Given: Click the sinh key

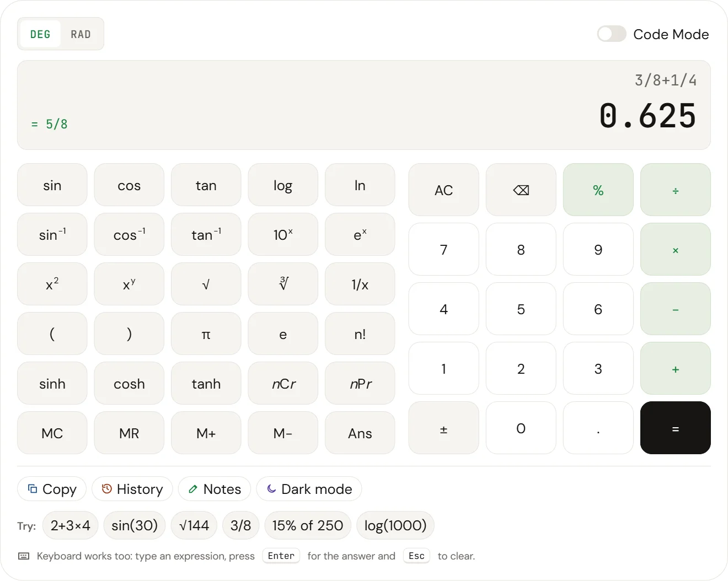Looking at the screenshot, I should tap(52, 383).
